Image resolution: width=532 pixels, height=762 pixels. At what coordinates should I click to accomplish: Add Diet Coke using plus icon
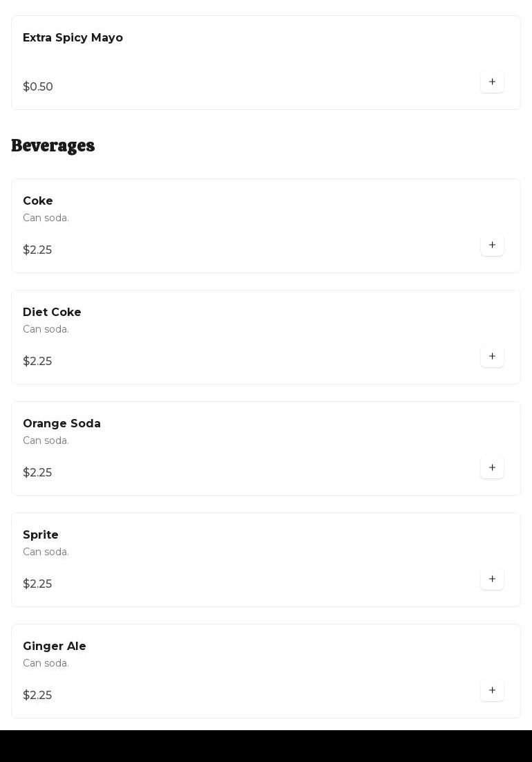[492, 356]
